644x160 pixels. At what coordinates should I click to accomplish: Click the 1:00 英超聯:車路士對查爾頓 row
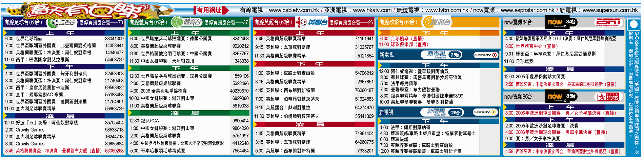[314, 73]
